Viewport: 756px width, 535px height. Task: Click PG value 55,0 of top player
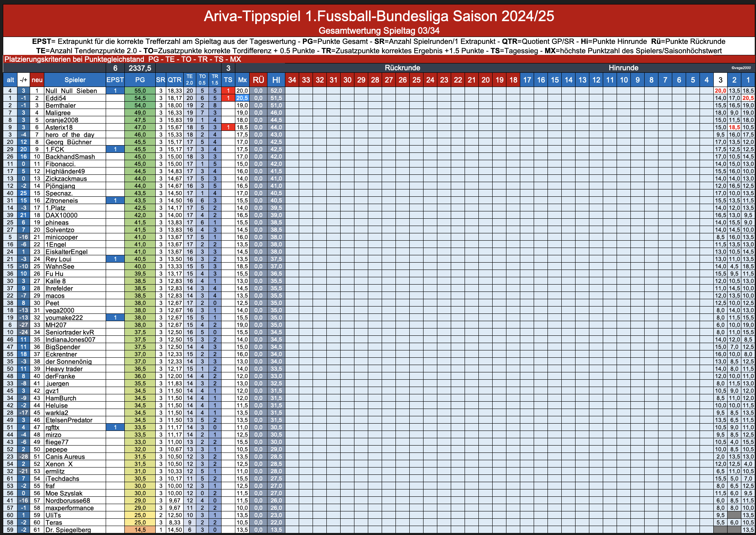[x=140, y=91]
